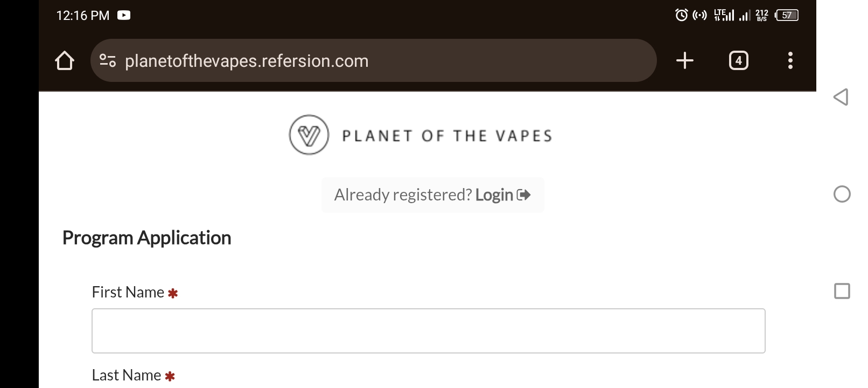The height and width of the screenshot is (388, 868).
Task: Tap the Android back triangle button
Action: click(x=841, y=97)
